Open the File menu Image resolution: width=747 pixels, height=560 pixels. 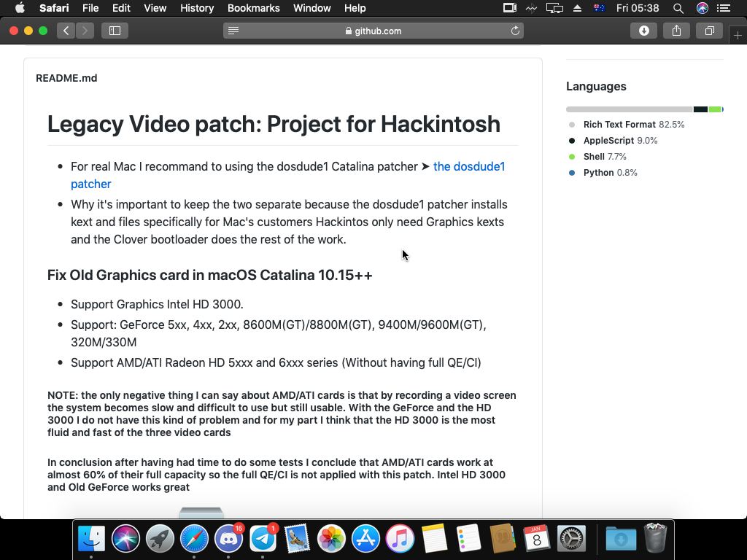[x=90, y=8]
